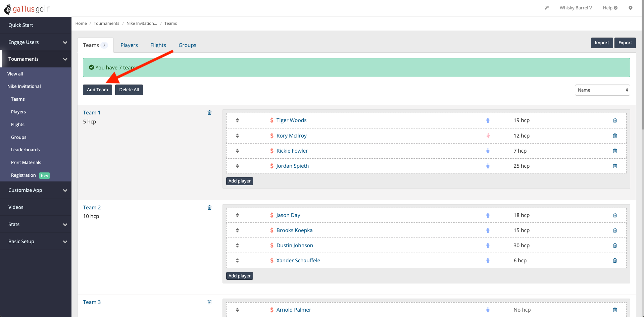The image size is (644, 317).
Task: Click the Import button
Action: pos(602,43)
